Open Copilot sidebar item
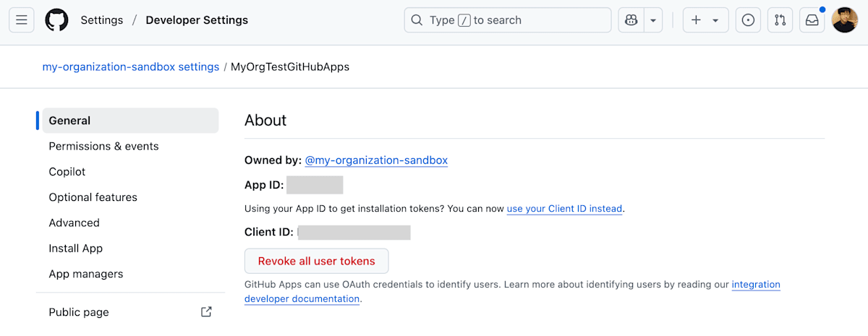Viewport: 868px width, 336px height. tap(130, 171)
